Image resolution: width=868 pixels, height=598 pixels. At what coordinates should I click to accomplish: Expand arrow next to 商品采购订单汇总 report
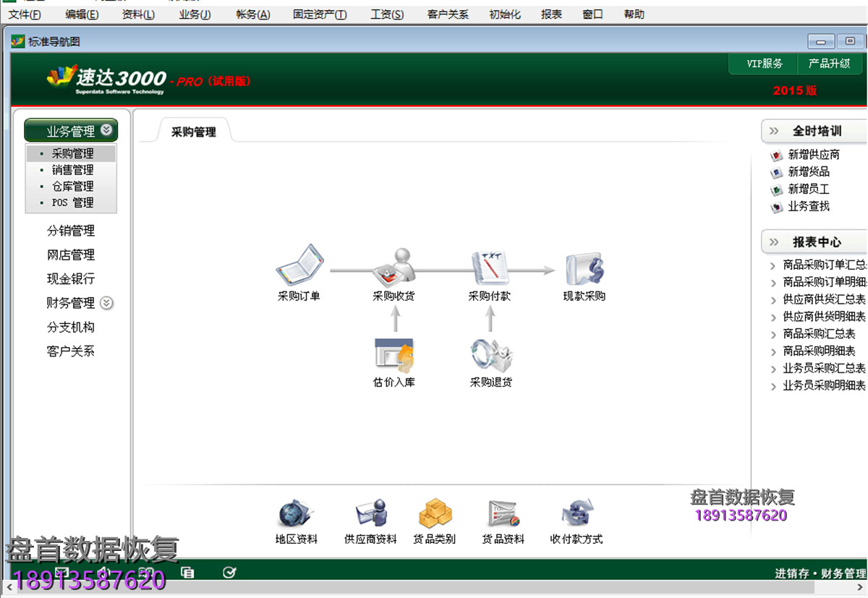pyautogui.click(x=773, y=265)
